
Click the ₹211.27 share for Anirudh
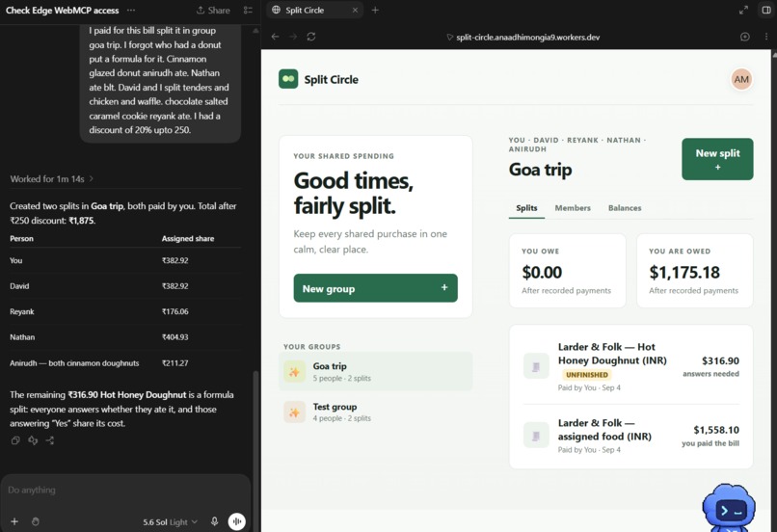click(x=174, y=363)
